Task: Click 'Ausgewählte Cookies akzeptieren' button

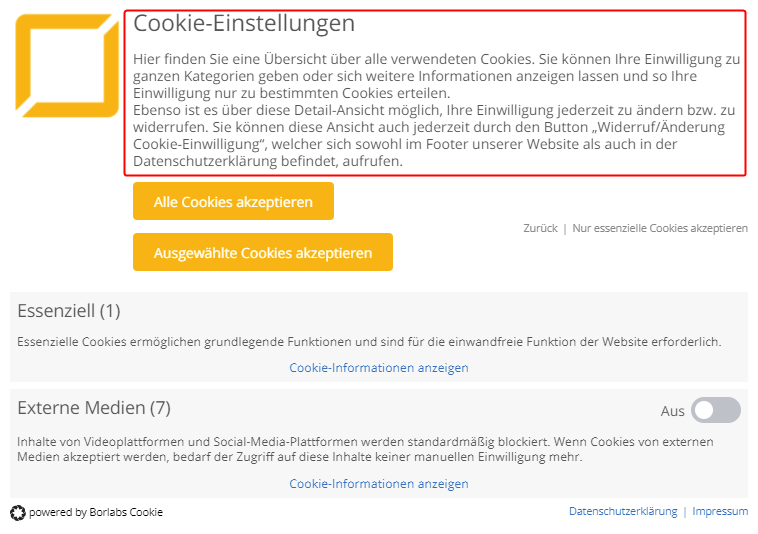Action: coord(263,252)
